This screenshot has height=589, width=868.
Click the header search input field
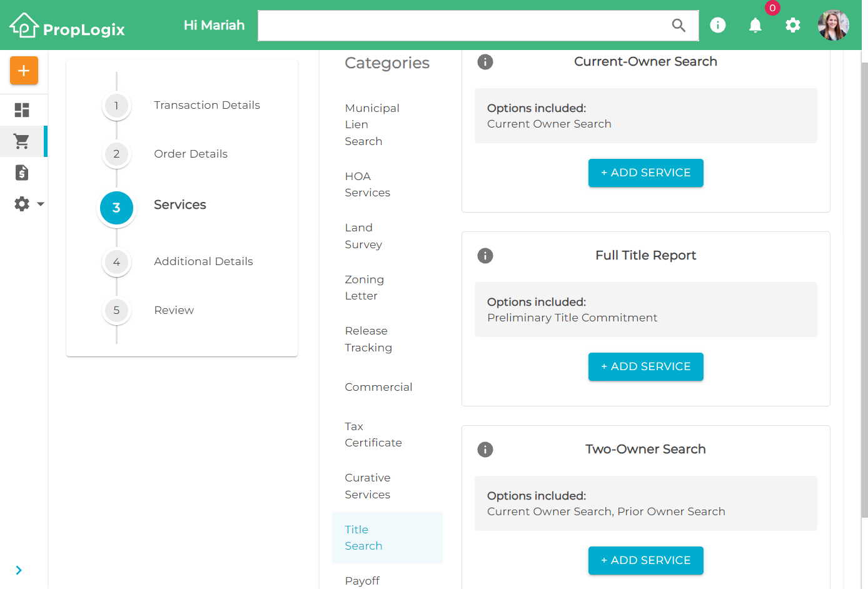tap(478, 26)
